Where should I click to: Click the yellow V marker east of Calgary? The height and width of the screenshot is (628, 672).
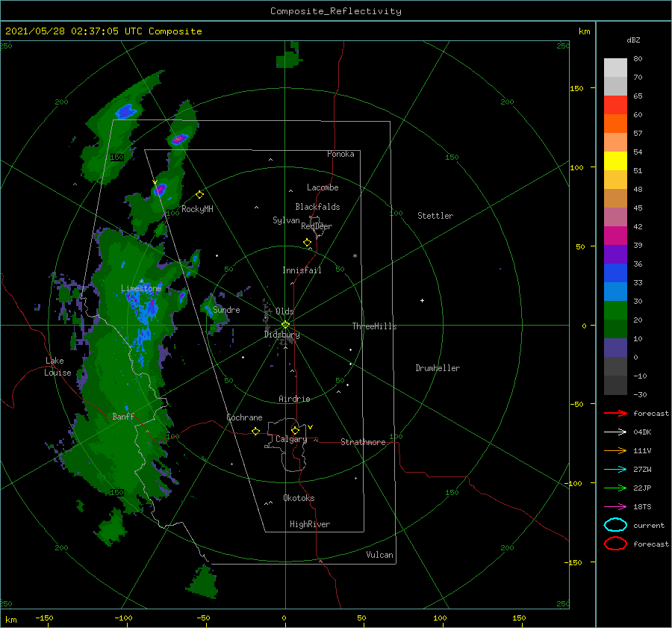tap(311, 427)
